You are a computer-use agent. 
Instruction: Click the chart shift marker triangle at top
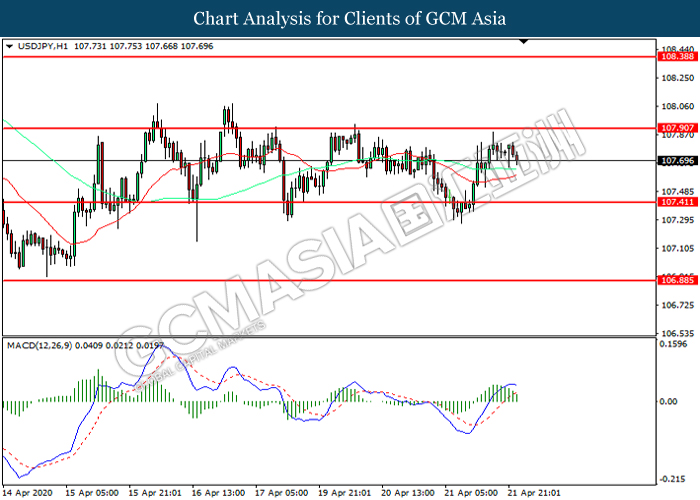point(524,42)
